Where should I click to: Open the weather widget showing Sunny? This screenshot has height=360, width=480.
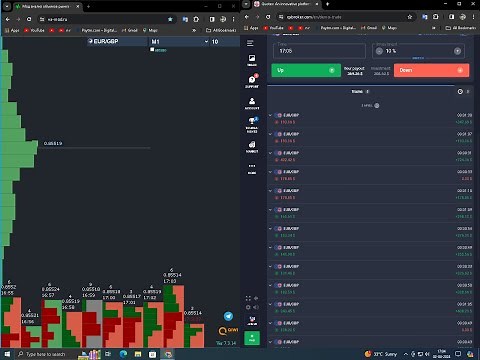[381, 354]
